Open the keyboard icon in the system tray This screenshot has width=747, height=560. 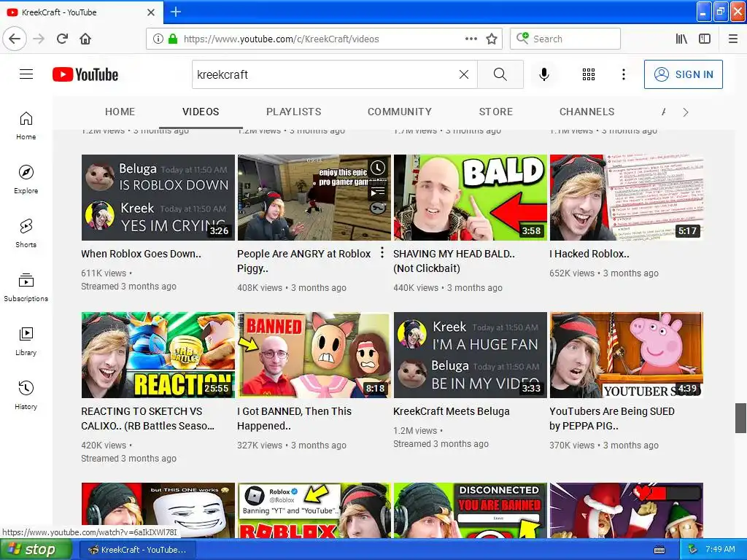click(659, 550)
